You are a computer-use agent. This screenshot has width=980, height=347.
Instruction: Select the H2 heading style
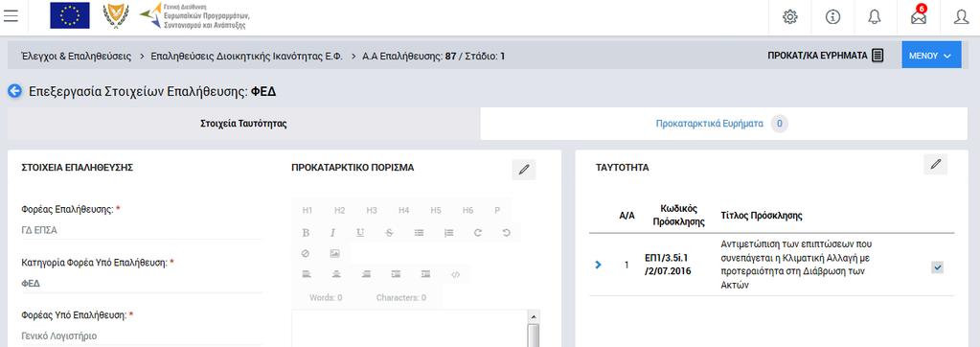339,211
